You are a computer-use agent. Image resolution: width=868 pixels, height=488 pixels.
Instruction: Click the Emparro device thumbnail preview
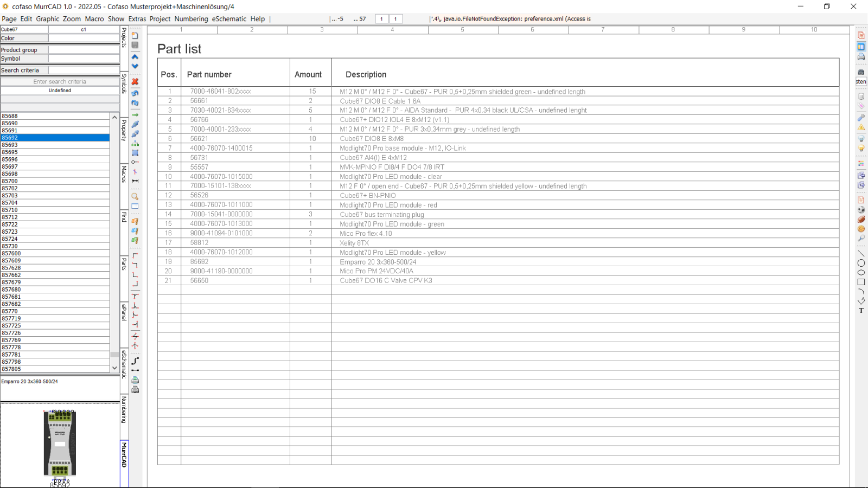click(x=60, y=445)
